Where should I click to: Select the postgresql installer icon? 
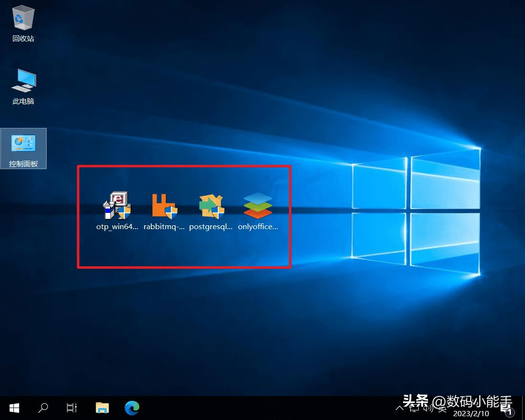pos(211,206)
